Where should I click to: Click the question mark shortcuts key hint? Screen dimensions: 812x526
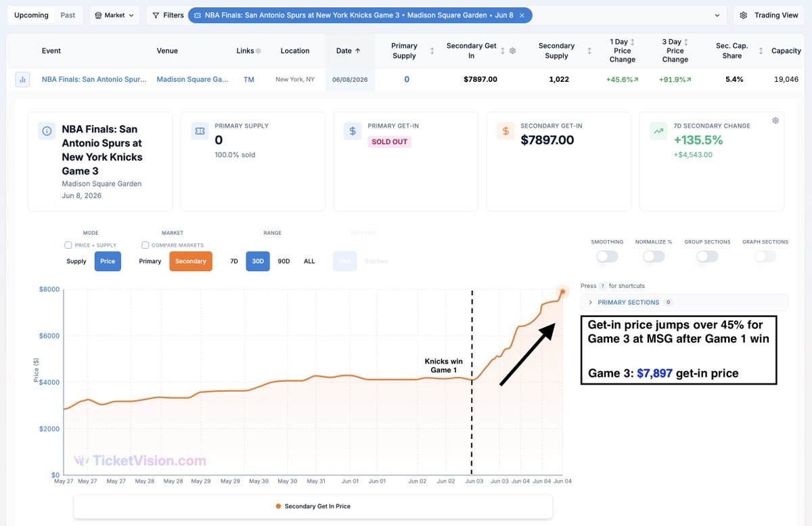point(602,286)
